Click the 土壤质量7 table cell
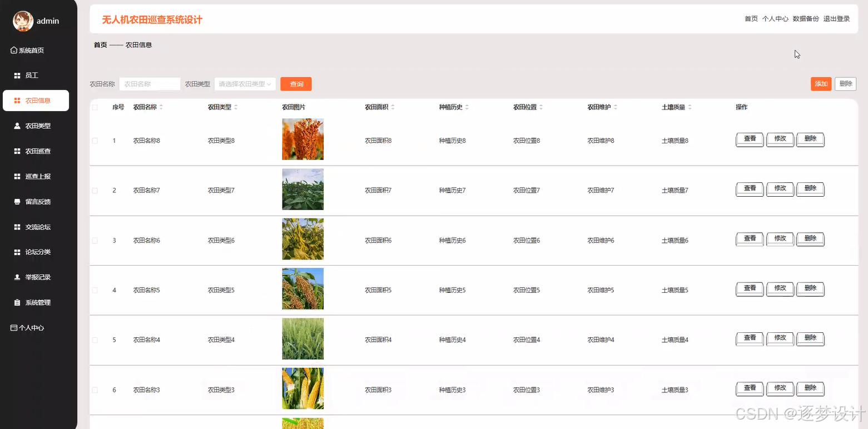The image size is (868, 429). tap(675, 191)
